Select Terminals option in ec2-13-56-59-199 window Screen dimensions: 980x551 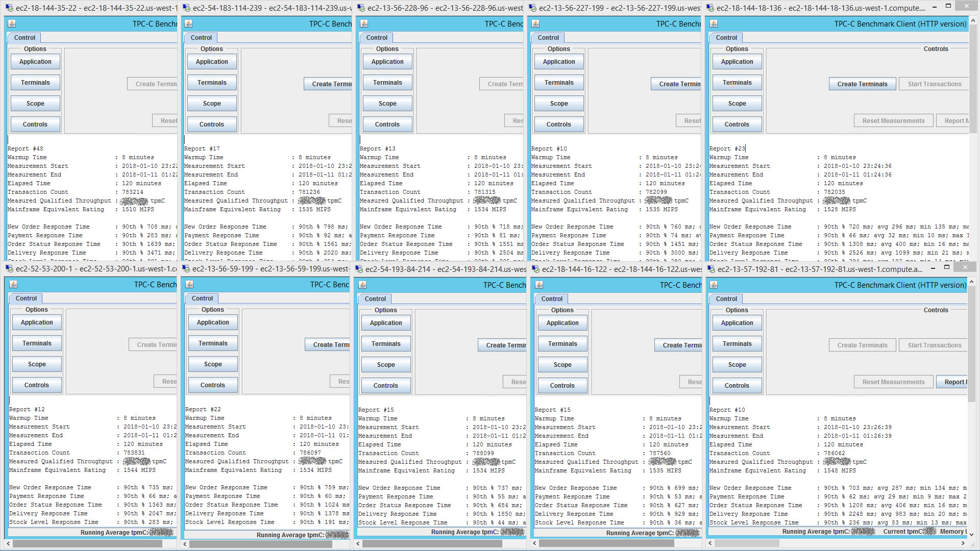click(213, 343)
